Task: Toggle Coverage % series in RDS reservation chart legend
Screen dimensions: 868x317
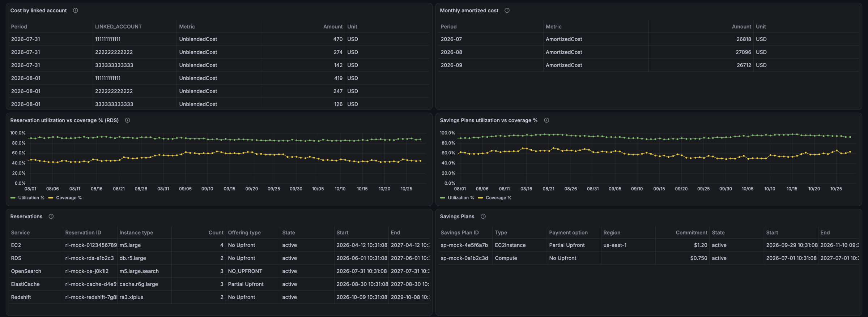Action: [x=69, y=198]
